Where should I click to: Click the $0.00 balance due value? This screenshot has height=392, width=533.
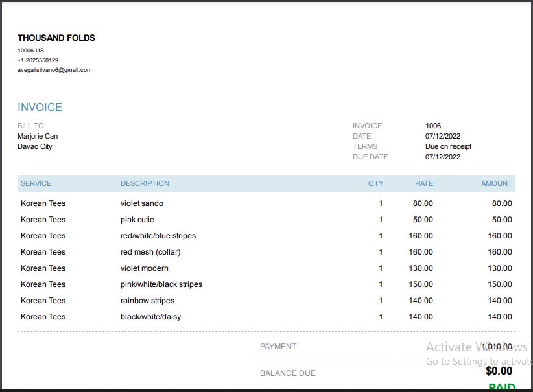[x=499, y=371]
